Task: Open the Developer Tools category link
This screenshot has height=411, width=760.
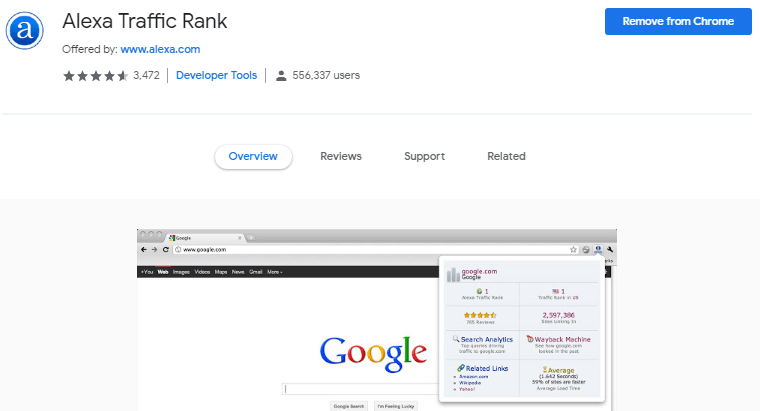Action: click(x=216, y=75)
